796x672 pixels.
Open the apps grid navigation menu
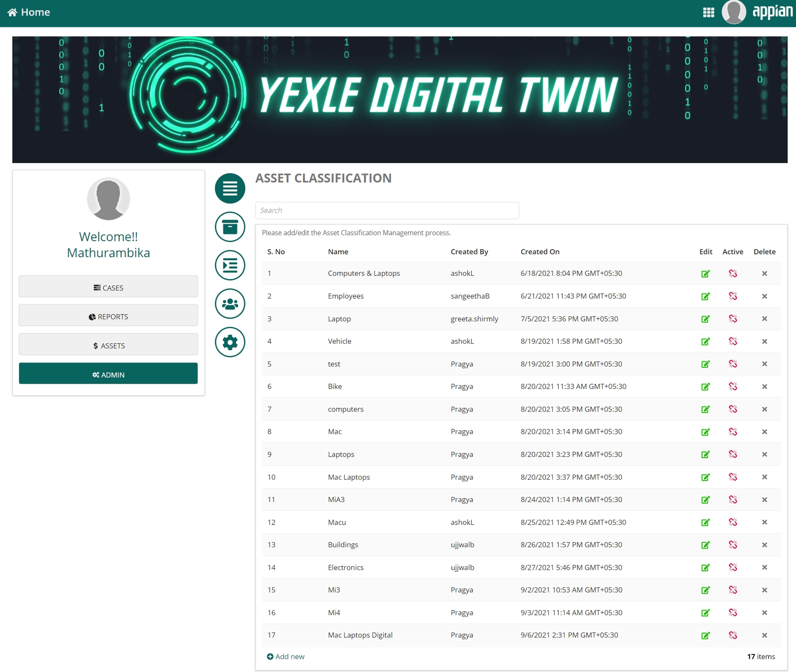(x=708, y=13)
